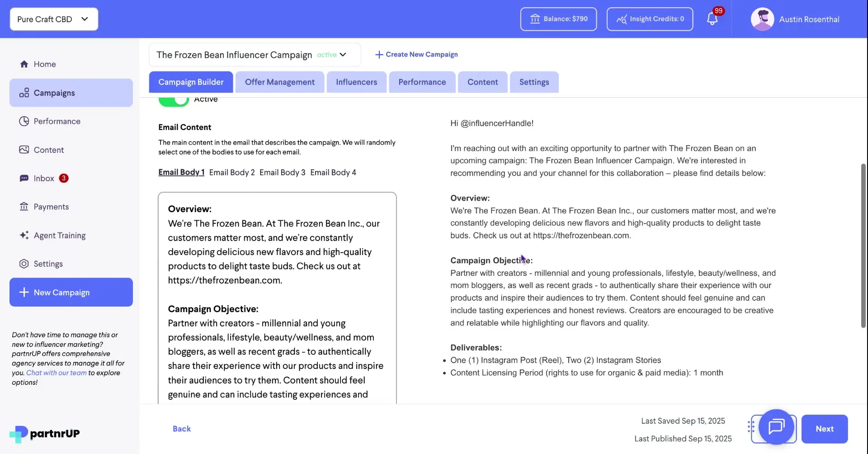Image resolution: width=868 pixels, height=454 pixels.
Task: Click the Create New Campaign button
Action: (x=416, y=54)
